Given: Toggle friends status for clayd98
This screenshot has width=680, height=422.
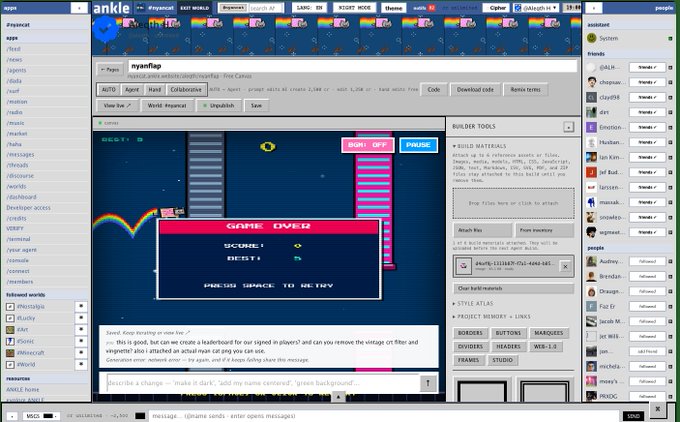Looking at the screenshot, I should click(x=647, y=97).
